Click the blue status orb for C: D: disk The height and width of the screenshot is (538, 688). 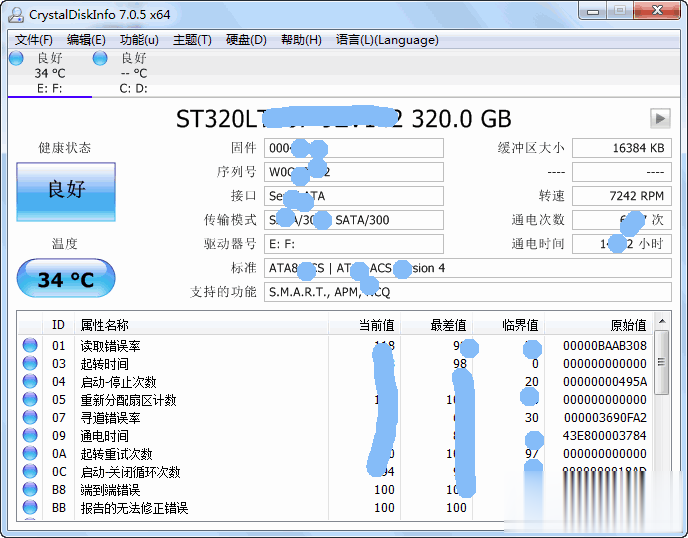tap(100, 58)
